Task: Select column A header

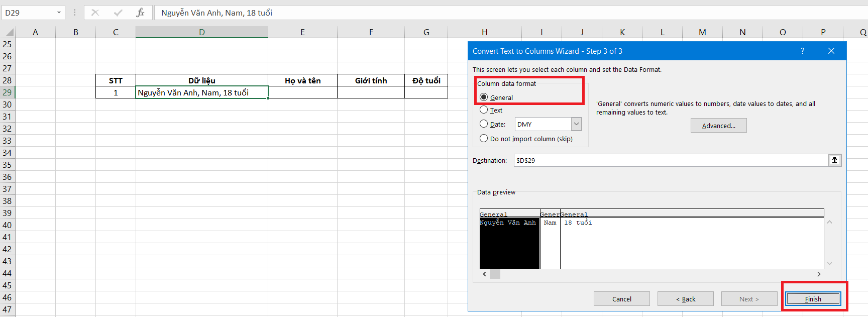Action: (35, 32)
